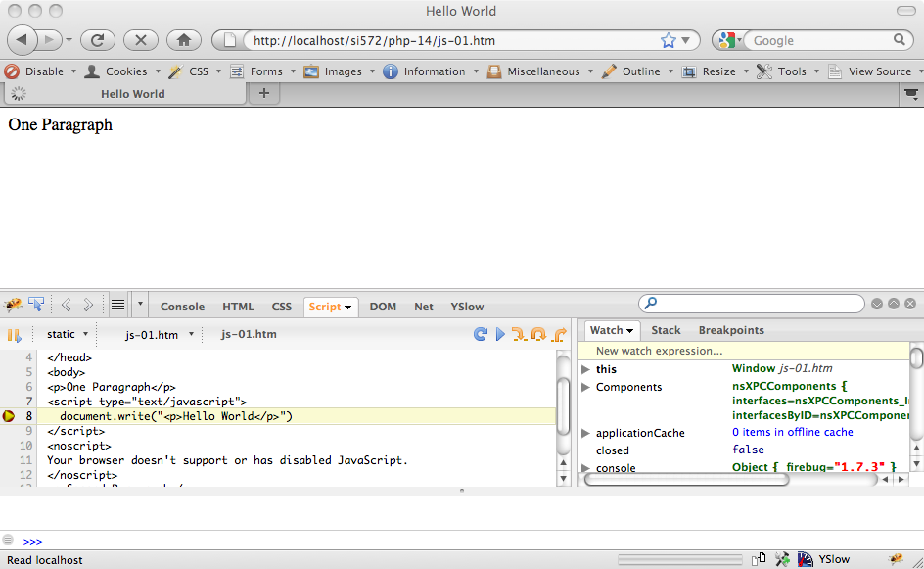The width and height of the screenshot is (924, 569).
Task: Click the browser Back button
Action: pyautogui.click(x=23, y=40)
